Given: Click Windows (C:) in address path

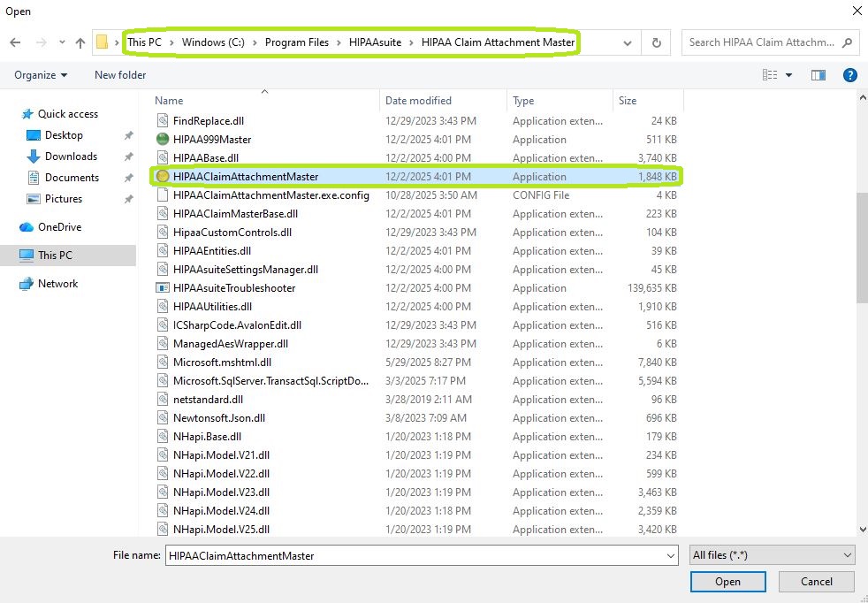Looking at the screenshot, I should click(x=213, y=42).
